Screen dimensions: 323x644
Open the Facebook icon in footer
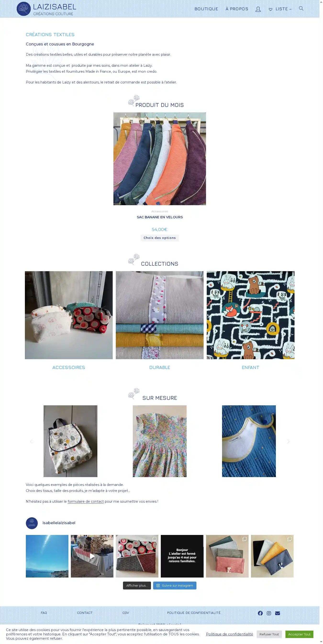click(x=260, y=613)
